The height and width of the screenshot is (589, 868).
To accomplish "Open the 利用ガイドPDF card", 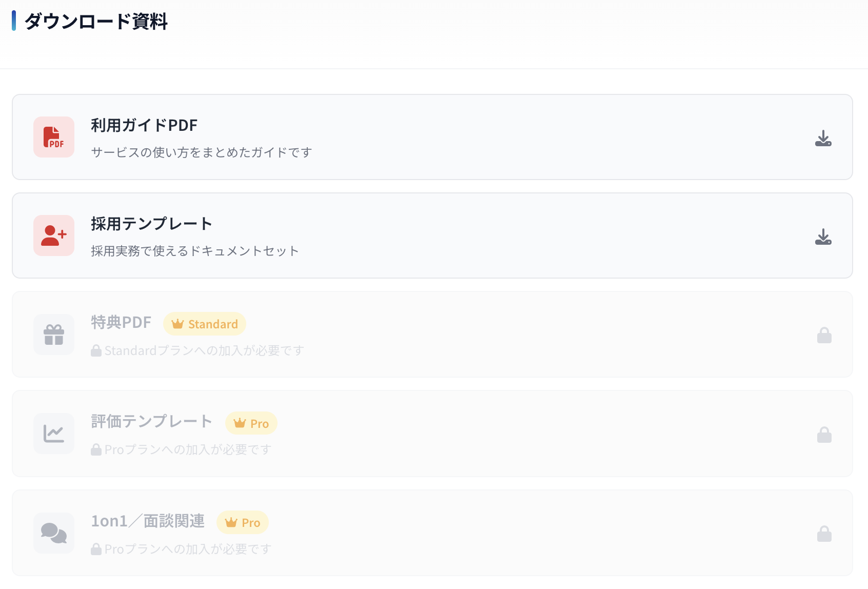I will (434, 137).
